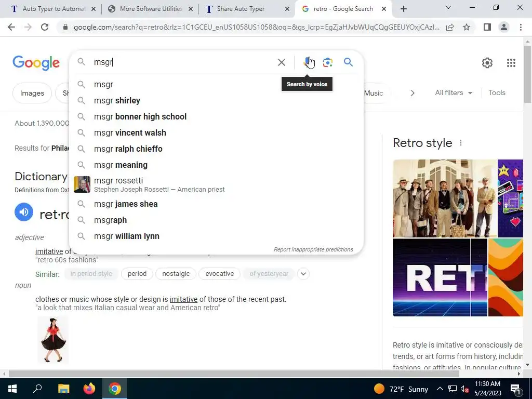Show more filter chips with arrow
Viewport: 532px width, 399px height.
(412, 93)
